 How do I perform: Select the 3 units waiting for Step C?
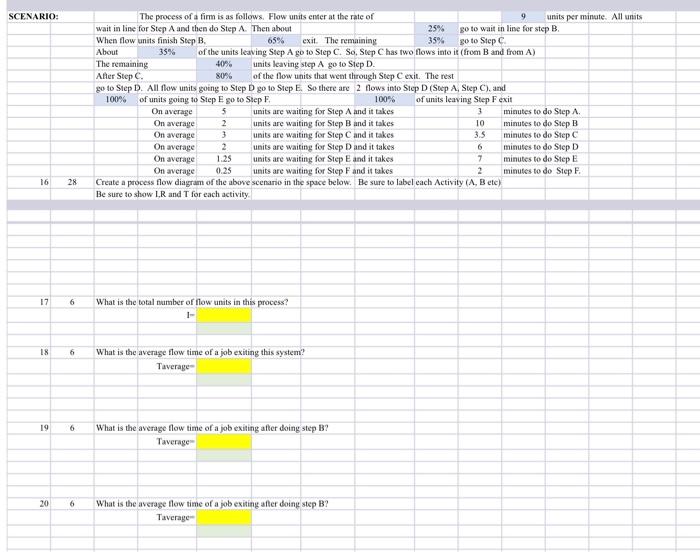224,135
